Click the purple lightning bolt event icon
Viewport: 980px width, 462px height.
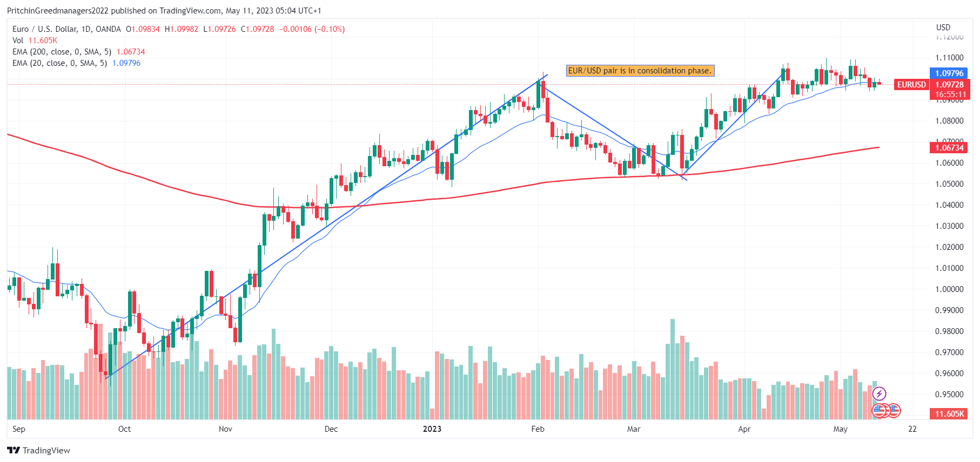[879, 393]
